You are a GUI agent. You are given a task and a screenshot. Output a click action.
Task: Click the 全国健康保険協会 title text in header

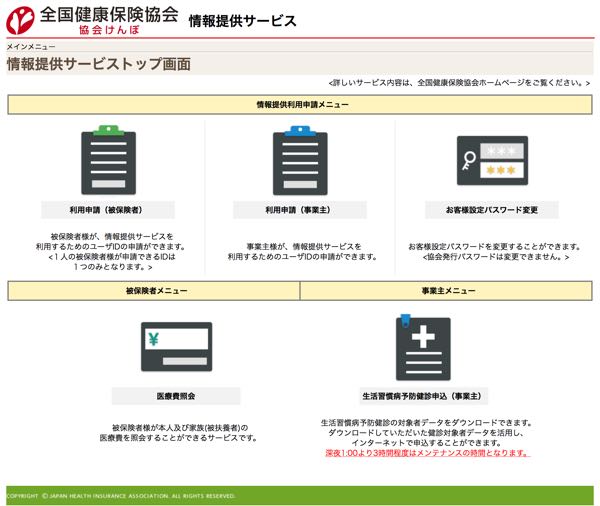point(109,15)
